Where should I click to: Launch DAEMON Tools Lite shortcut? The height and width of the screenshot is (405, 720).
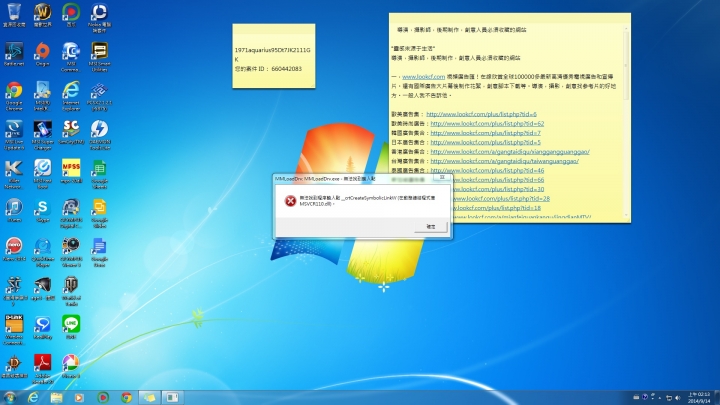coord(99,135)
